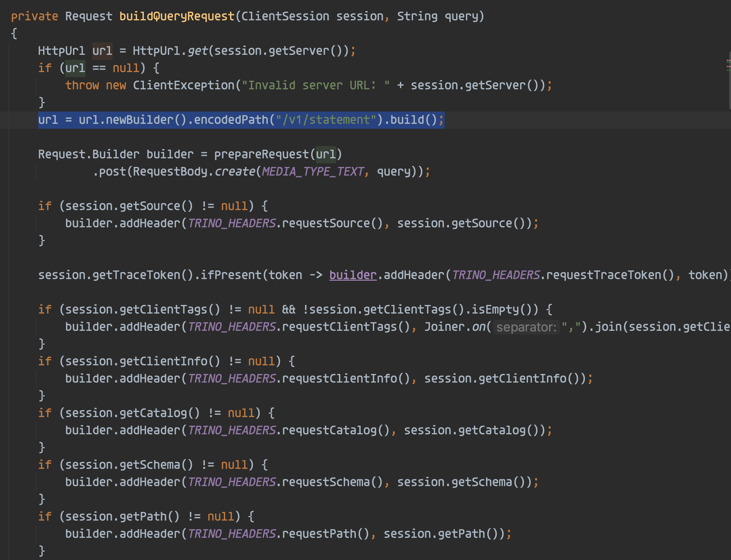
Task: Click the ifPresent method call
Action: 231,275
